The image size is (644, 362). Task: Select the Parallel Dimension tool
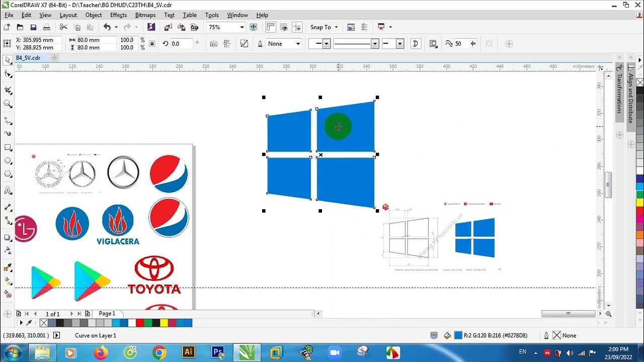click(x=8, y=207)
